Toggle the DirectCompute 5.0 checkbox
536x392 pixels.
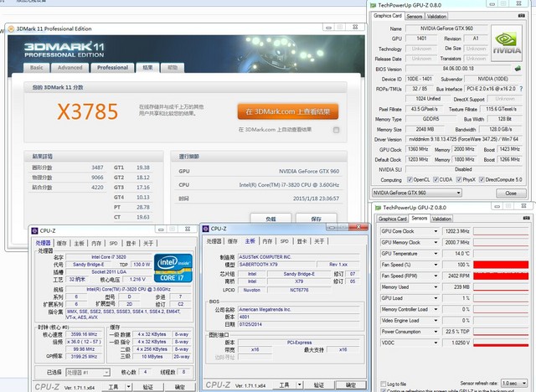click(482, 179)
